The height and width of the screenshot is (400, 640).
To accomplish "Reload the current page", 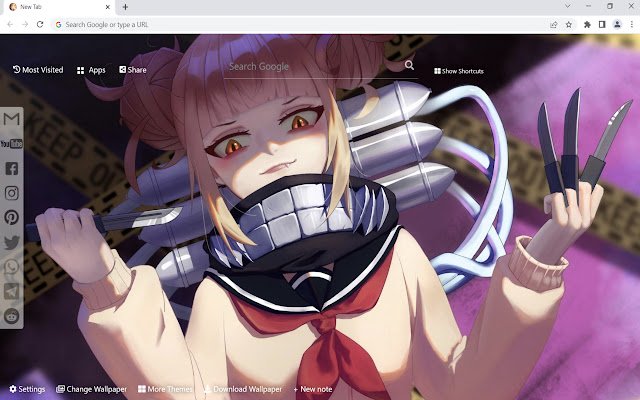I will point(40,24).
